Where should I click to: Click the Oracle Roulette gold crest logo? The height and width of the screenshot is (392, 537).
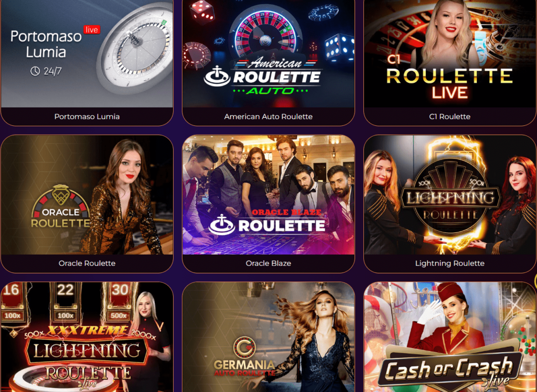tap(61, 195)
